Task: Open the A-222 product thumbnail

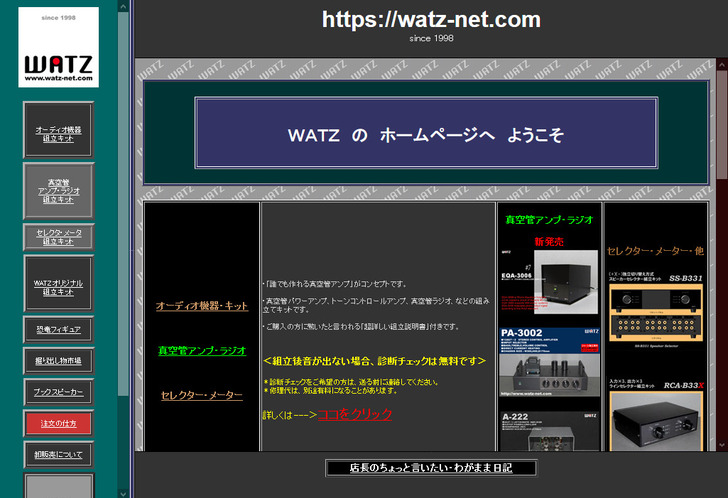Action: pos(549,431)
